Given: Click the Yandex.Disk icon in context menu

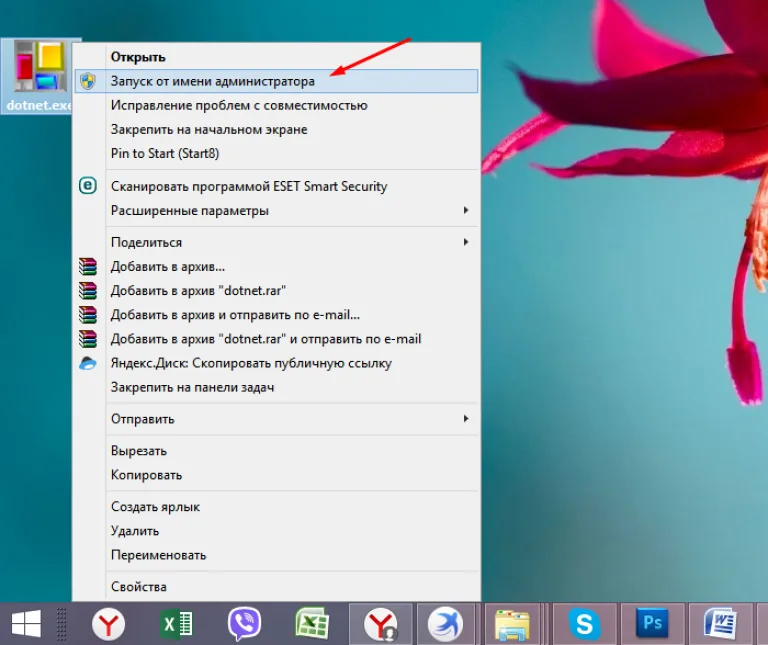Looking at the screenshot, I should [x=88, y=363].
